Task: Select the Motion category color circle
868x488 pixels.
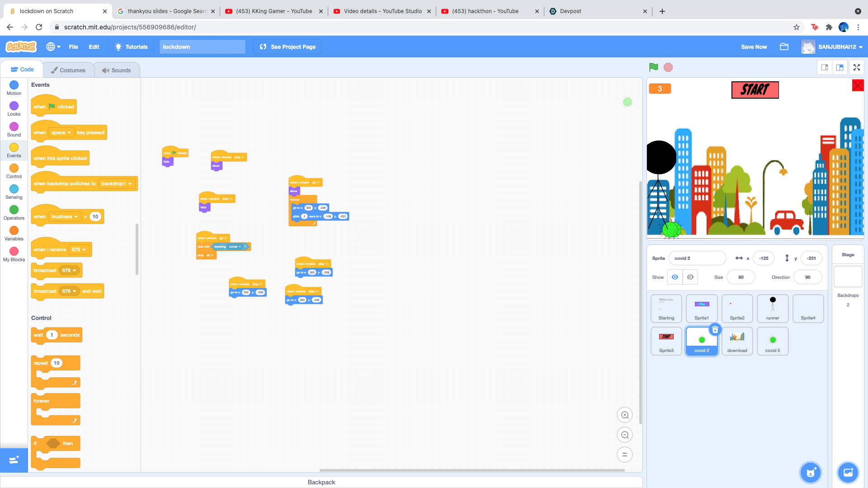Action: click(x=14, y=85)
